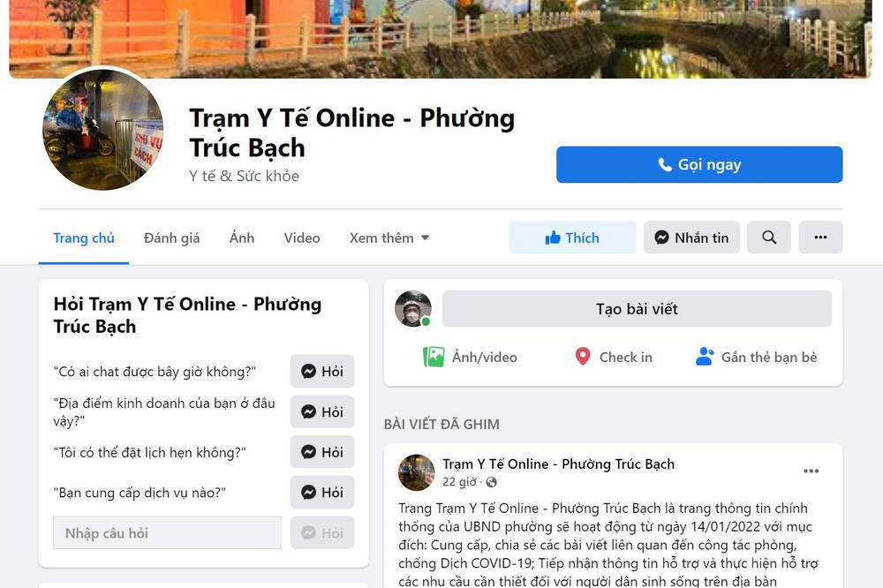Tag friends with Gắn thẻ bạn bè icon
Screen dimensions: 883x588
coord(705,357)
